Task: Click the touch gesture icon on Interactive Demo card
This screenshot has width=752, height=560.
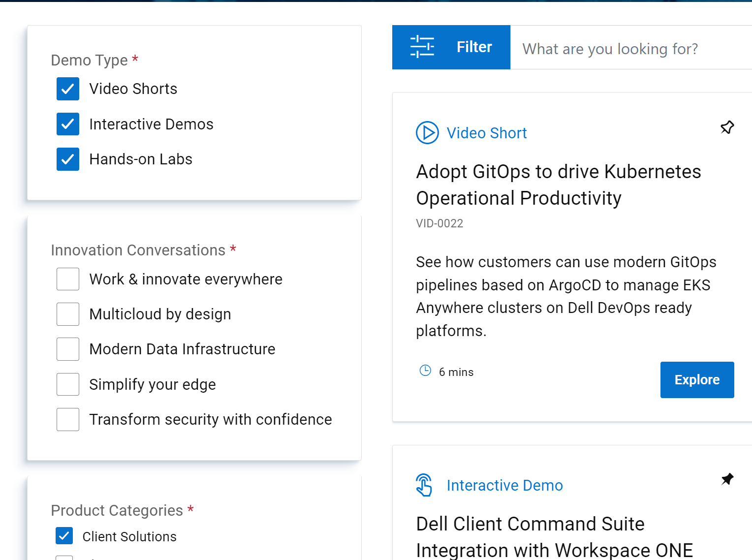Action: (424, 485)
